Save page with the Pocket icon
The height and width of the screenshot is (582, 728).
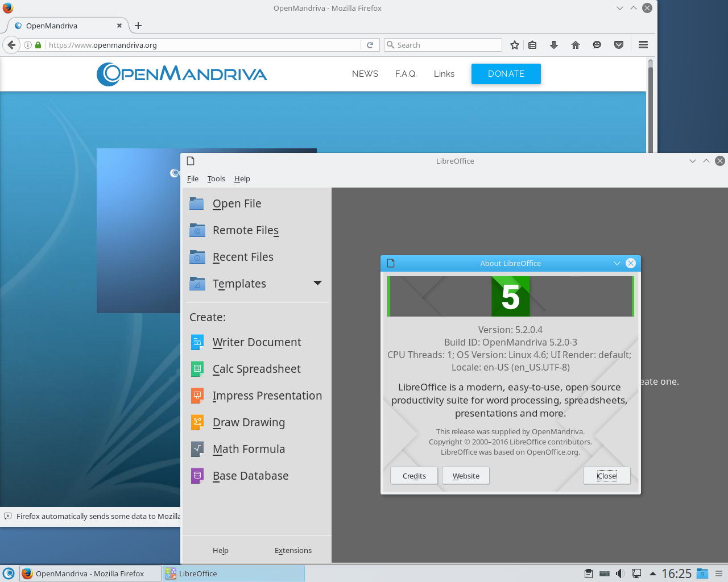click(619, 45)
